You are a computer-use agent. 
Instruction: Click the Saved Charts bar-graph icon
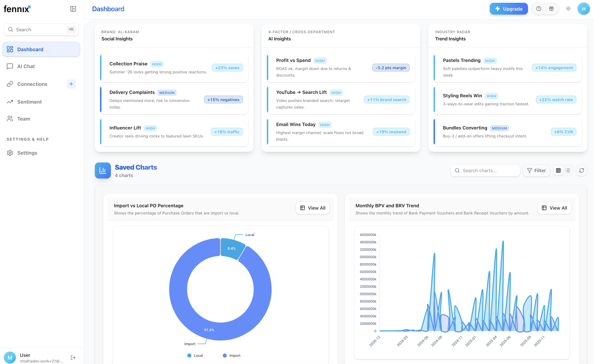[103, 170]
